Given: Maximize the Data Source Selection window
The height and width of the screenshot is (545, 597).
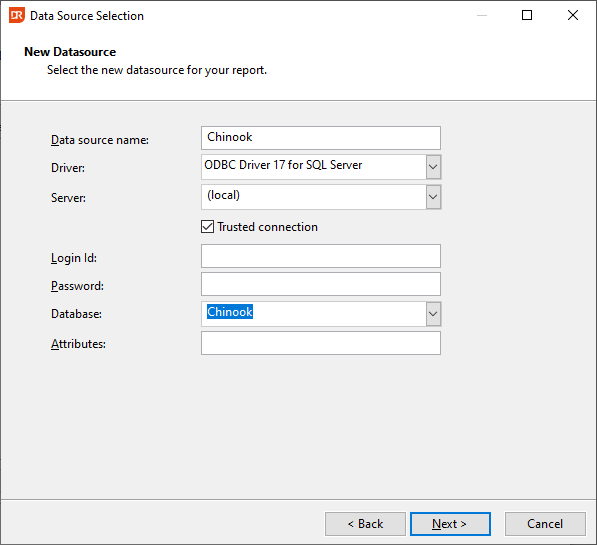Looking at the screenshot, I should (527, 15).
